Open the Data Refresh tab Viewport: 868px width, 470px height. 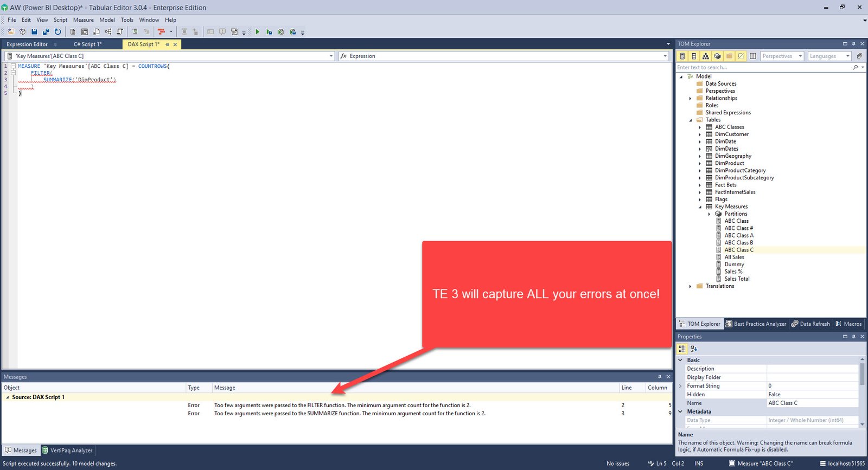[x=810, y=324]
